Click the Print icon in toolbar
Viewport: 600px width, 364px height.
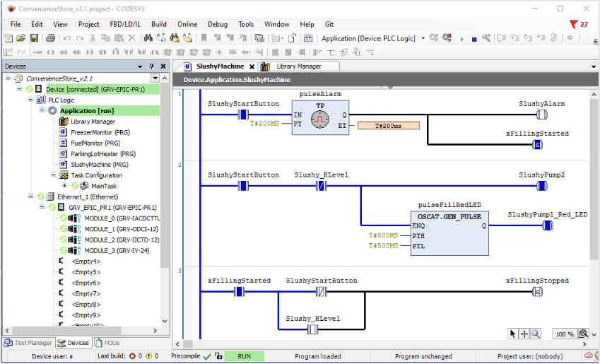pyautogui.click(x=49, y=38)
